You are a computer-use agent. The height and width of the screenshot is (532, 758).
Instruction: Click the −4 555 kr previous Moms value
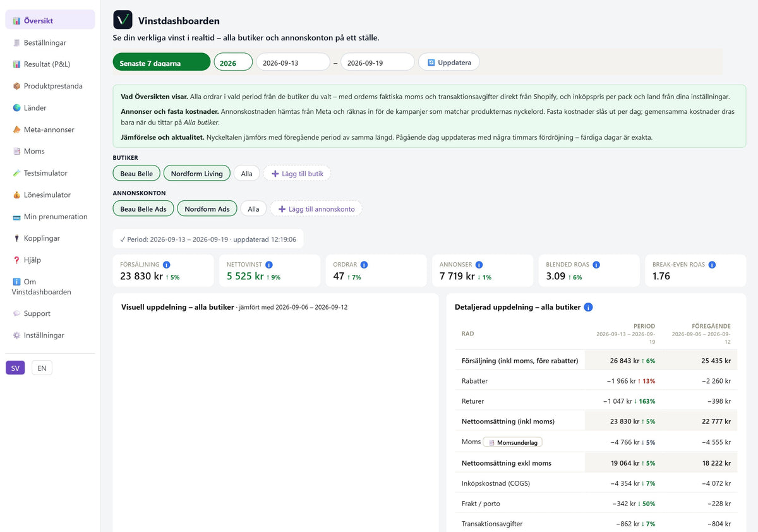coord(716,442)
